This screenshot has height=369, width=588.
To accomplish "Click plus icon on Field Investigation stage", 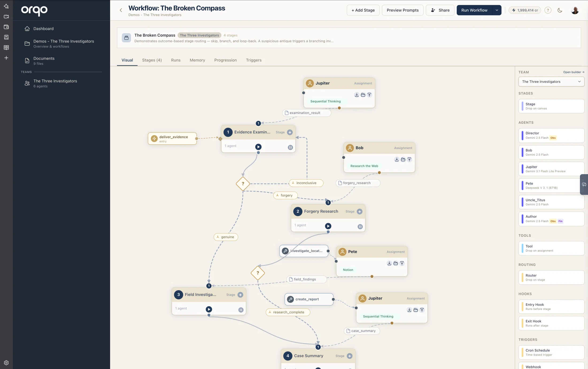I will [x=240, y=295].
